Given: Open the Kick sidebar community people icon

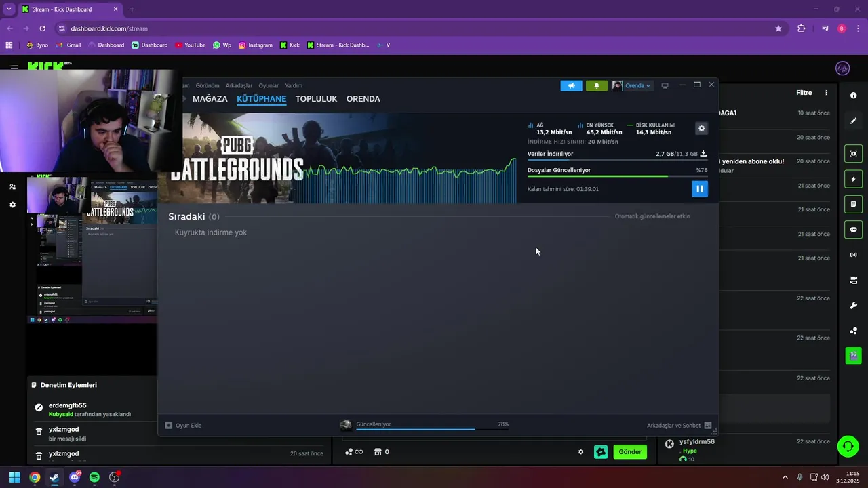Looking at the screenshot, I should [x=12, y=186].
